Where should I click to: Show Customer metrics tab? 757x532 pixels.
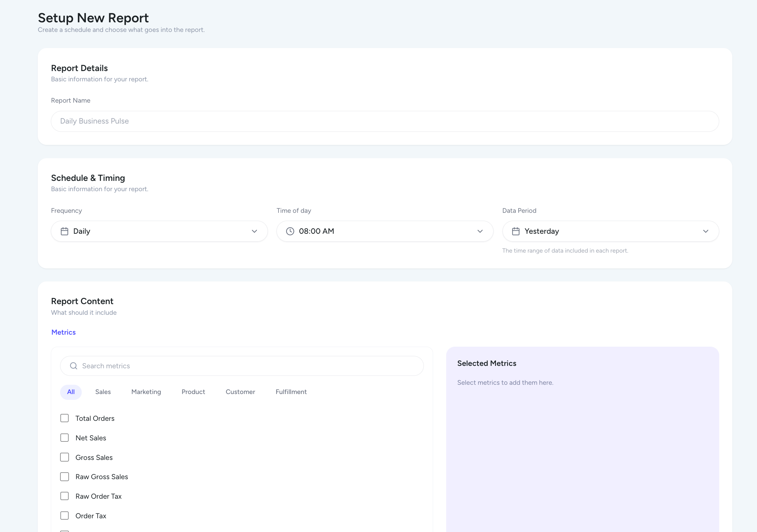(240, 392)
